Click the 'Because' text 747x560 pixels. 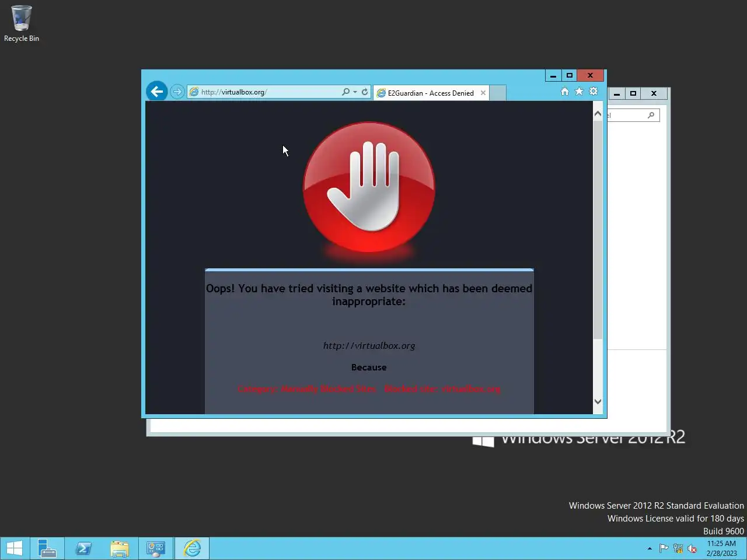(x=369, y=367)
